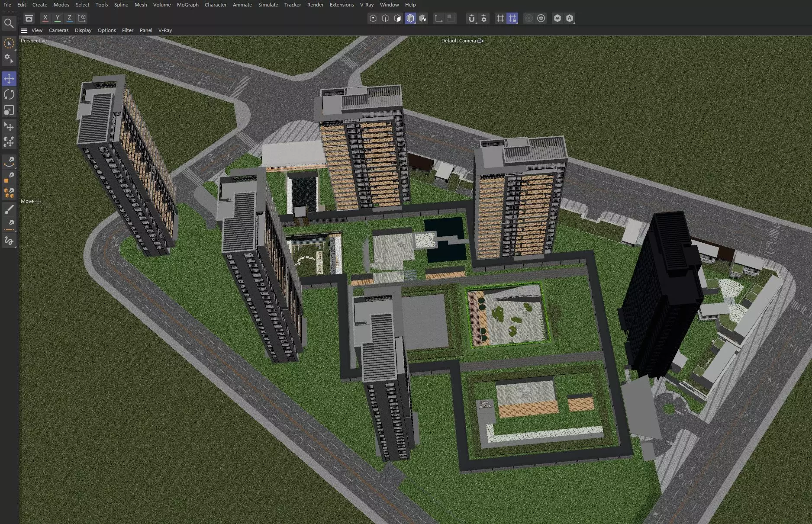Screen dimensions: 812x524
Task: Open the Volume menu
Action: click(x=162, y=5)
